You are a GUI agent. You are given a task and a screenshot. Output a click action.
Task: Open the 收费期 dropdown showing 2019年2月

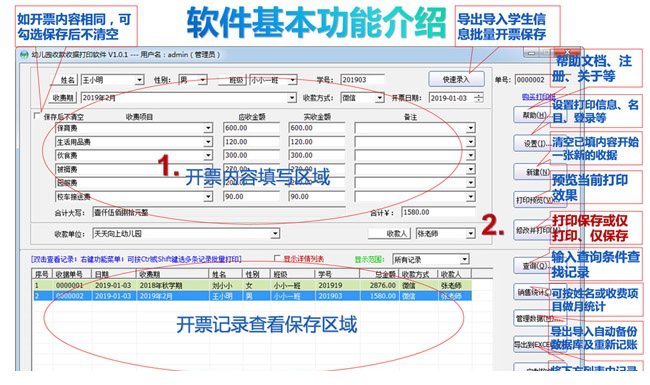[292, 98]
